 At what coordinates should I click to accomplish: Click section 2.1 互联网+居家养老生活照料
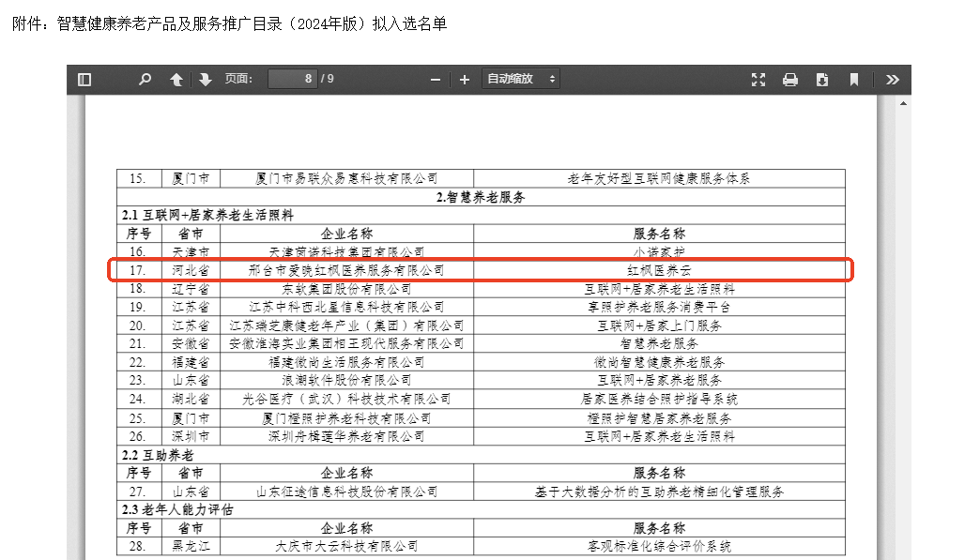(x=207, y=216)
